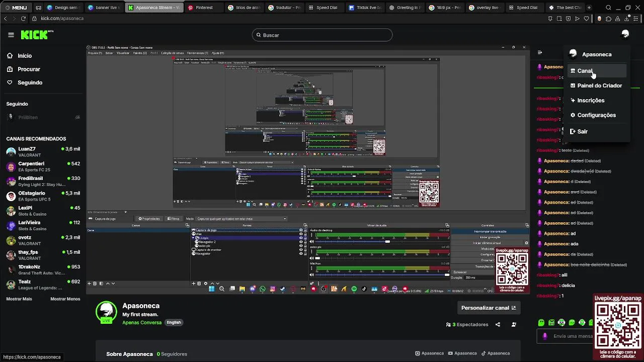Screen dimensions: 644x362
Task: Open the Kick sidebar hamburger menu
Action: tap(11, 35)
